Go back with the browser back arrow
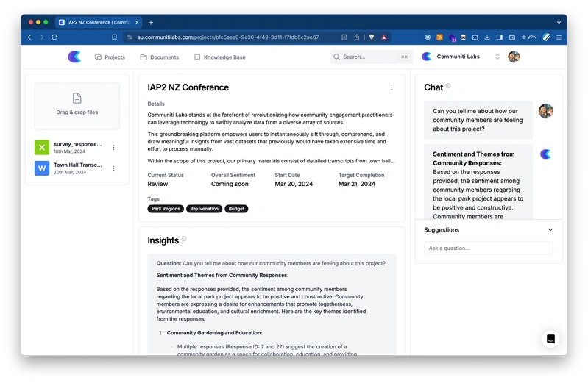The height and width of the screenshot is (383, 588). point(29,37)
